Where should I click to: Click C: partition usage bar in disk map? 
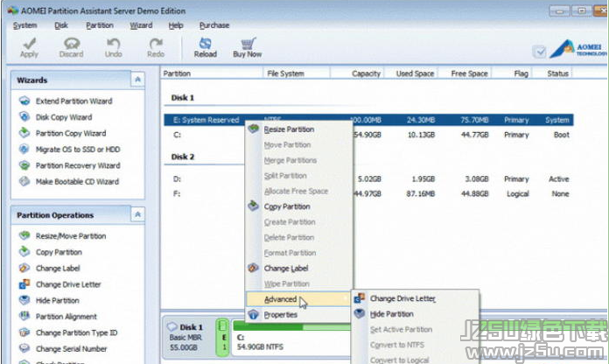(291, 327)
